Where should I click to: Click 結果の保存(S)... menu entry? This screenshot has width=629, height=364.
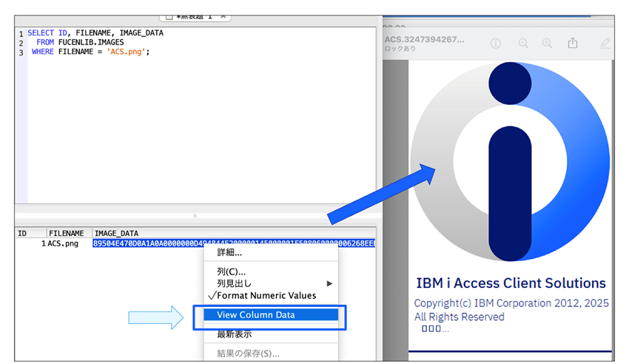[x=248, y=354]
